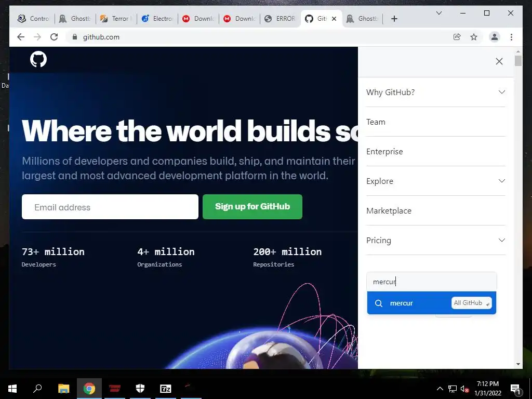Click the network tray icon
This screenshot has width=532, height=399.
[x=453, y=389]
